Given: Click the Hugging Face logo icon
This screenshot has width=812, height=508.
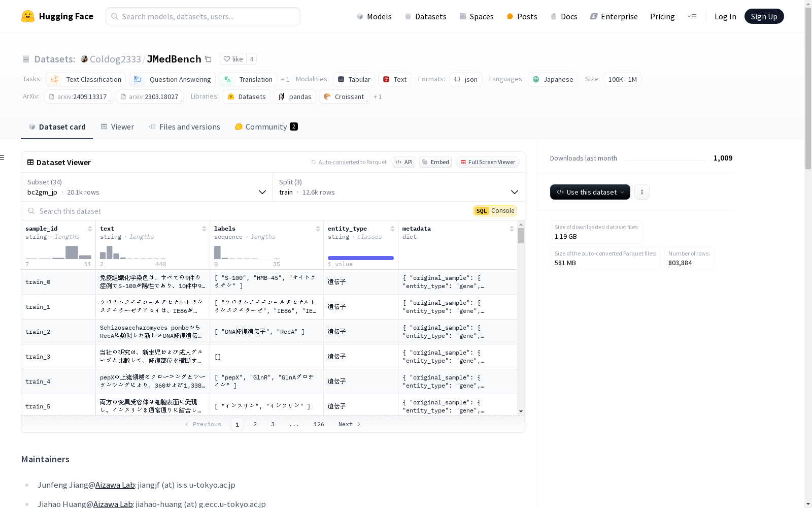Looking at the screenshot, I should pyautogui.click(x=28, y=16).
